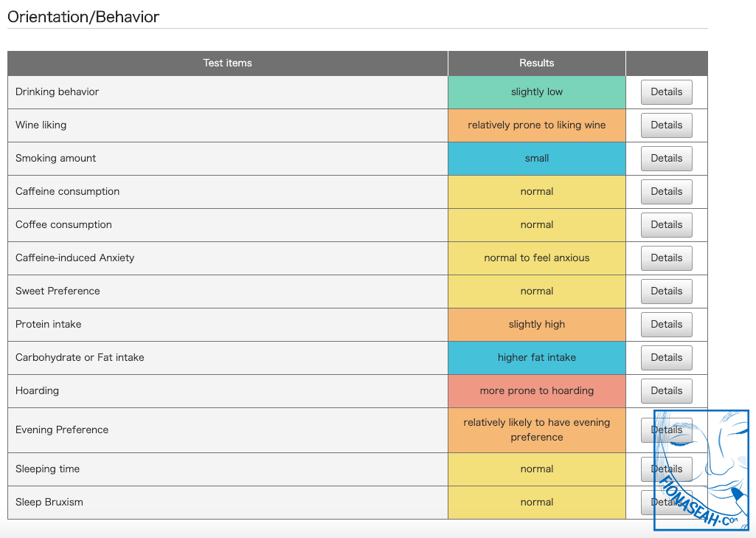Click the Test items column header
This screenshot has width=756, height=538.
[227, 63]
